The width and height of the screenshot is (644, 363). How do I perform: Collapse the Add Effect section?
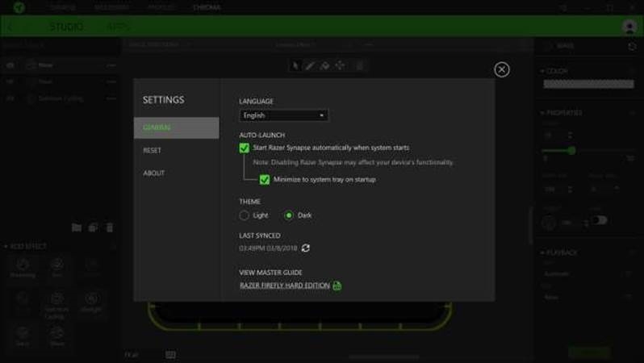[6, 246]
